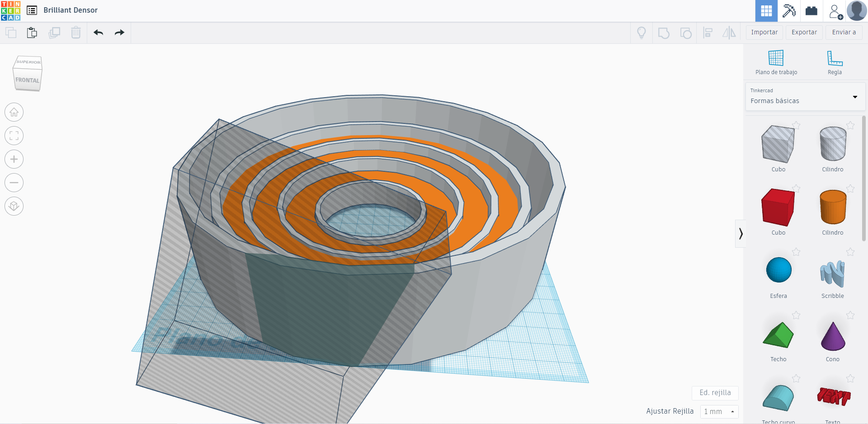Image resolution: width=868 pixels, height=424 pixels.
Task: Favorite the Techo with its star
Action: tap(796, 315)
